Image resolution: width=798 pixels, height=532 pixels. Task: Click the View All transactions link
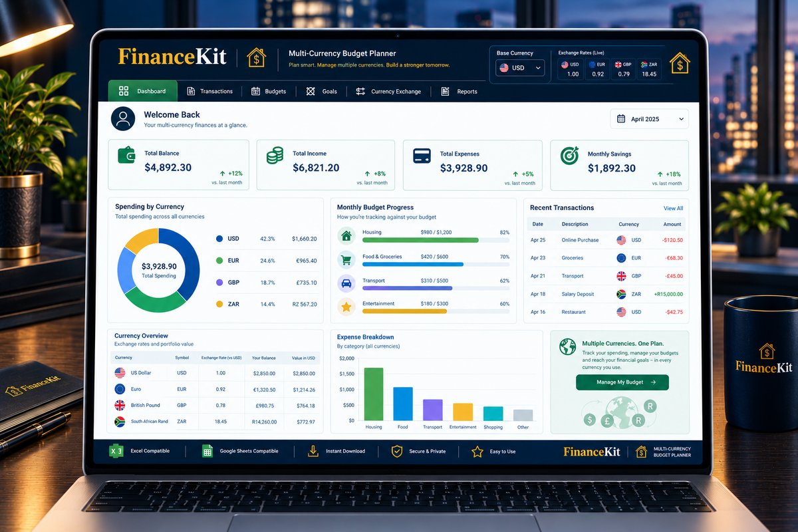click(x=673, y=208)
